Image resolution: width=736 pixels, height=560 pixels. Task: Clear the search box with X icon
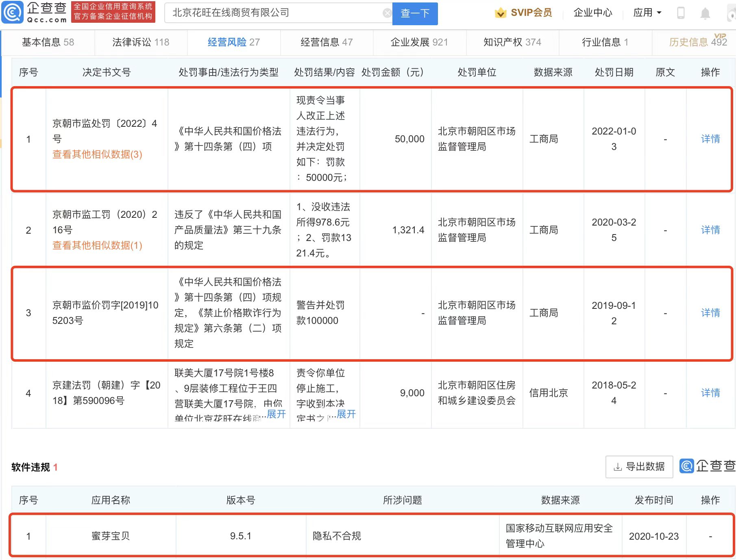(x=387, y=13)
